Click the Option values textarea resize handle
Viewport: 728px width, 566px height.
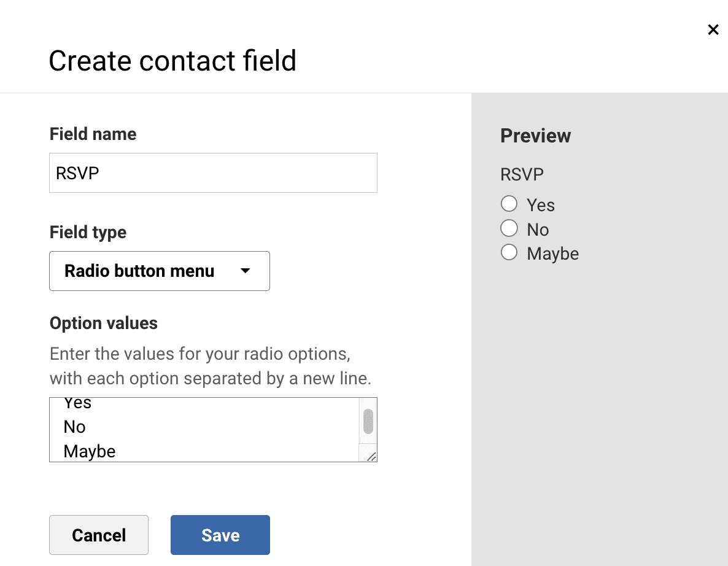(371, 456)
